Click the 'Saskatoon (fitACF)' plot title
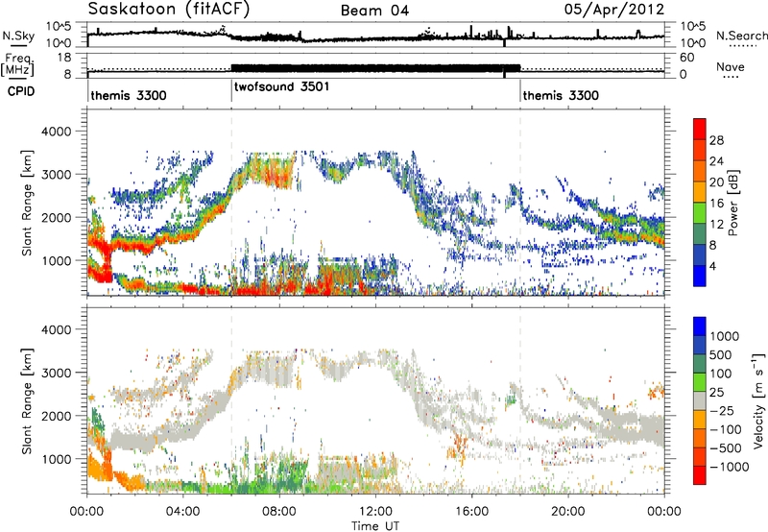768x532 pixels. [169, 10]
